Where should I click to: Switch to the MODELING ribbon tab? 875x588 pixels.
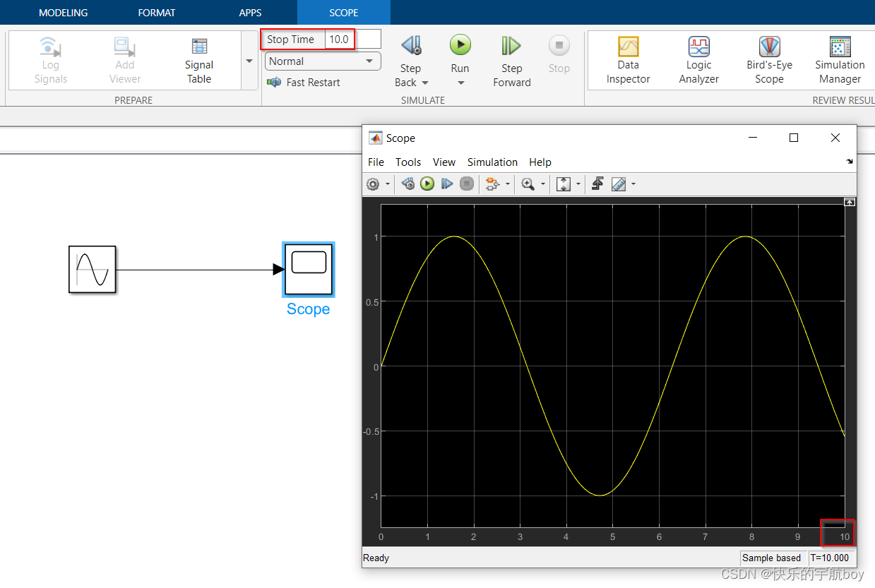coord(64,13)
